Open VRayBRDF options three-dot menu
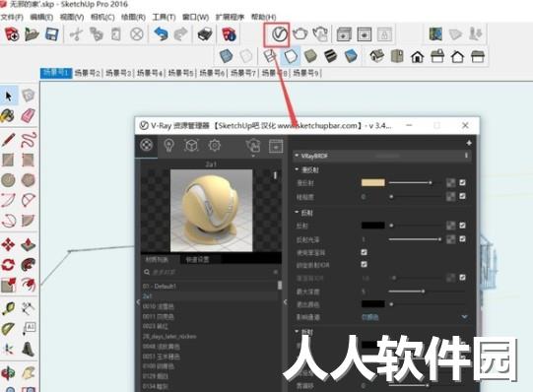533x392 pixels. tap(466, 156)
